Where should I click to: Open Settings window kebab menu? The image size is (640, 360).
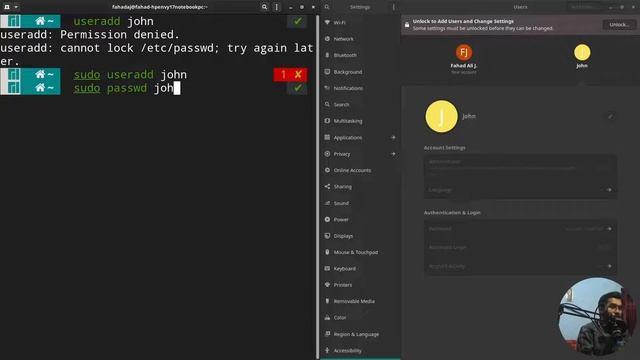(393, 7)
